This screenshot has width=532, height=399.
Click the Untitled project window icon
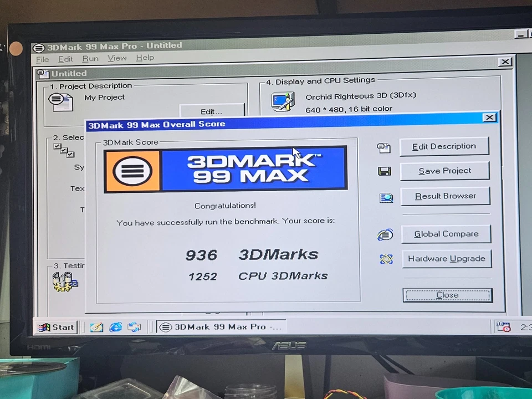[42, 73]
